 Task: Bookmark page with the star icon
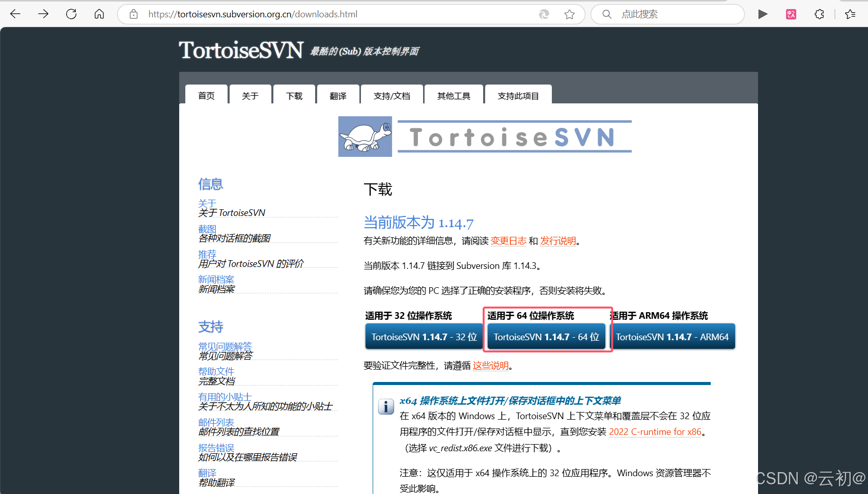click(570, 14)
